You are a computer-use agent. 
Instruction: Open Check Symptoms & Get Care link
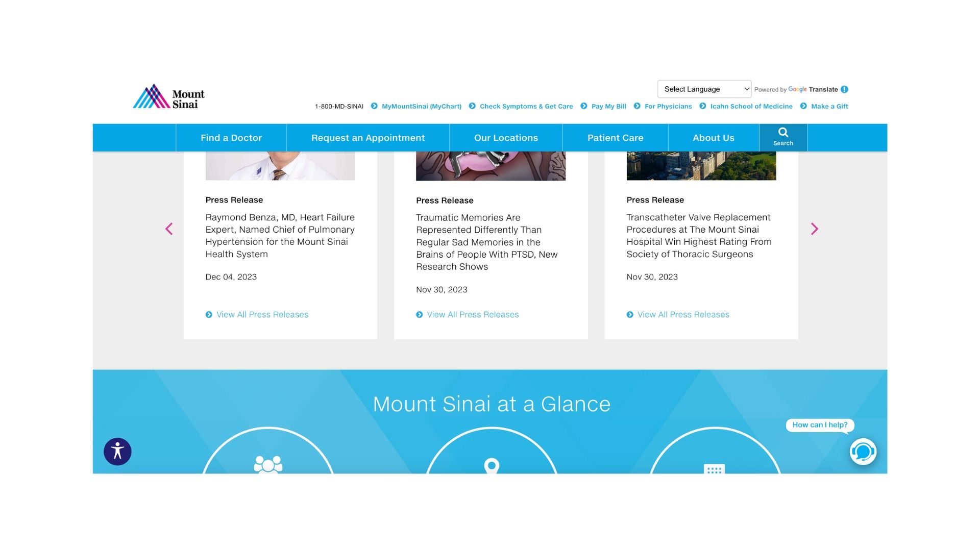tap(526, 106)
